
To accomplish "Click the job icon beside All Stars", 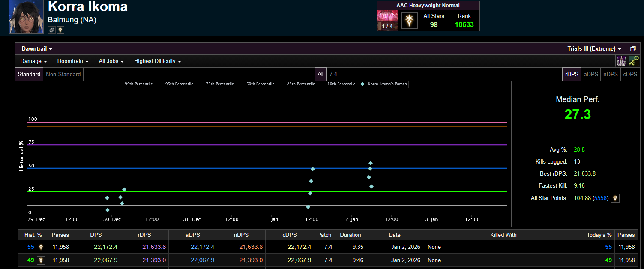I will click(409, 21).
